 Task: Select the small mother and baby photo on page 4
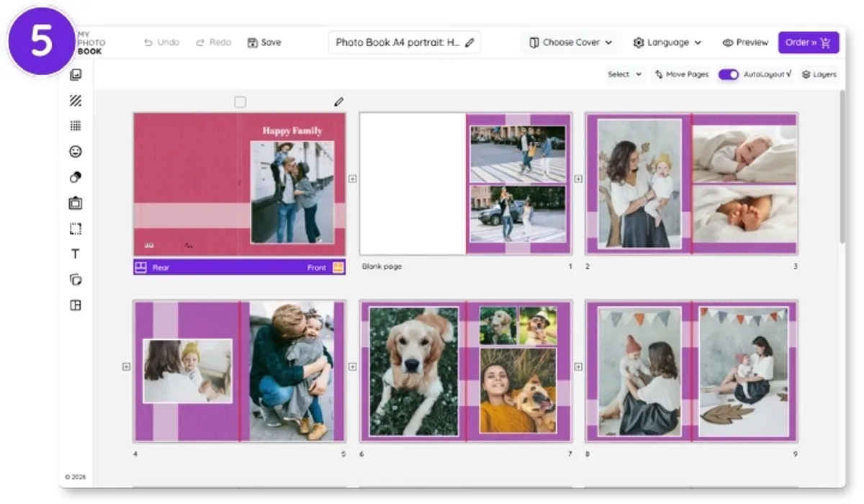click(x=188, y=371)
